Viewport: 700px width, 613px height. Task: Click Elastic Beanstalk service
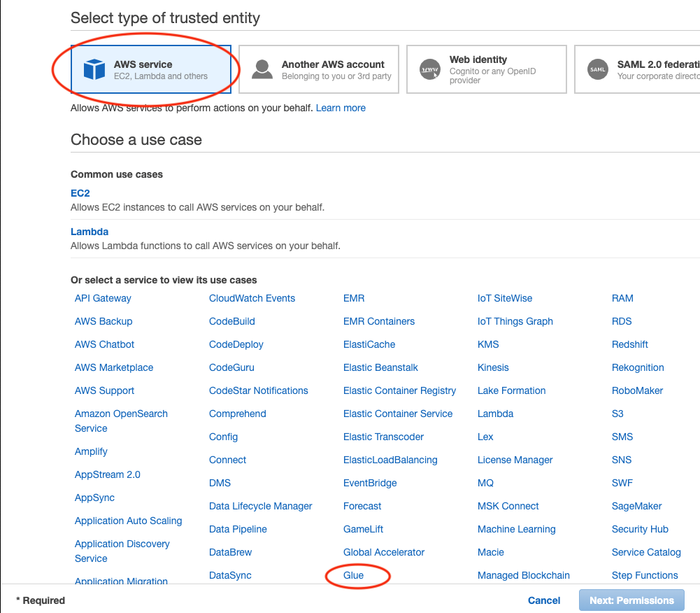point(381,367)
